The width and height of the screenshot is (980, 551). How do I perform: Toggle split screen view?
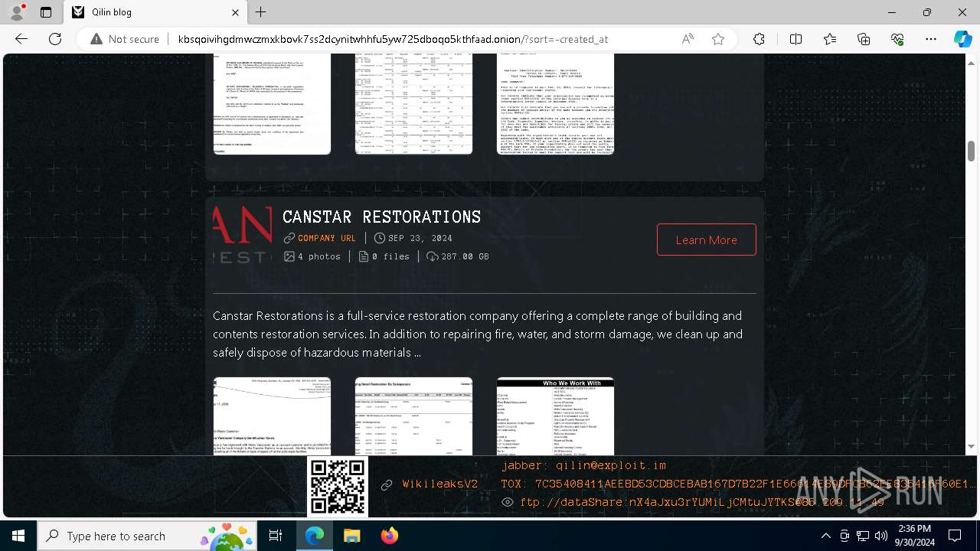795,39
